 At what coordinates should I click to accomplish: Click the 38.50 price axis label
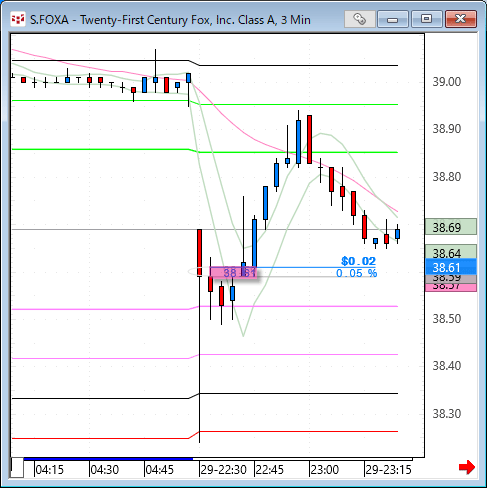[447, 319]
